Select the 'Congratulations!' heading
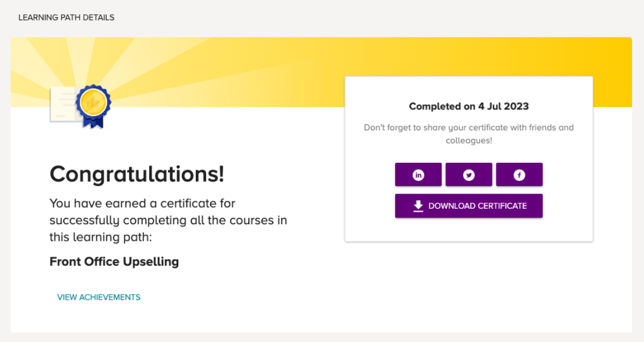The width and height of the screenshot is (644, 342). pyautogui.click(x=137, y=174)
